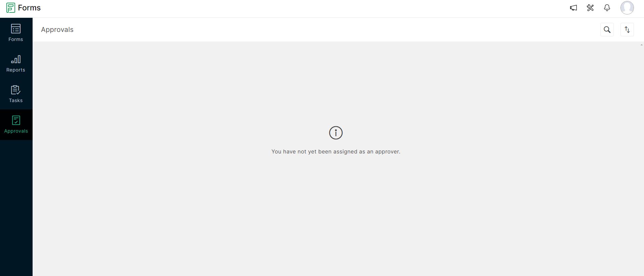Click the not-yet-assigned approver message

(336, 151)
